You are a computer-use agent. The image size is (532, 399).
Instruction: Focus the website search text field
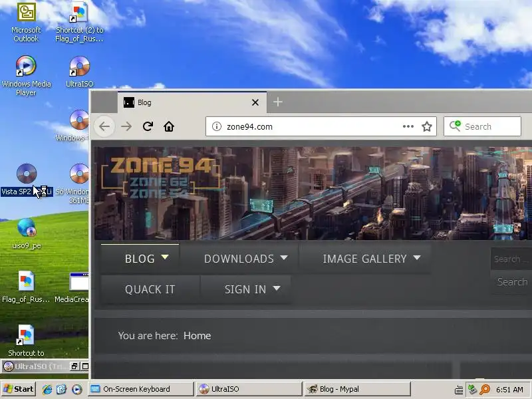(511, 259)
